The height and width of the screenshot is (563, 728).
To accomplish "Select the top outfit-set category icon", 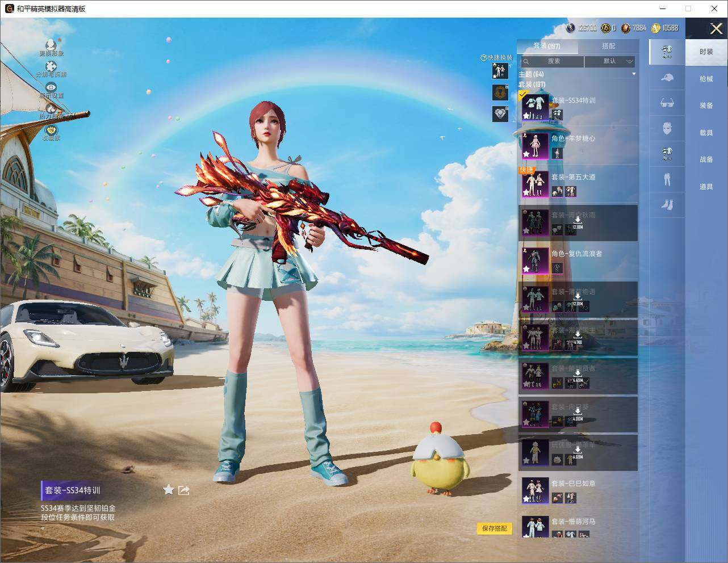I will [667, 52].
